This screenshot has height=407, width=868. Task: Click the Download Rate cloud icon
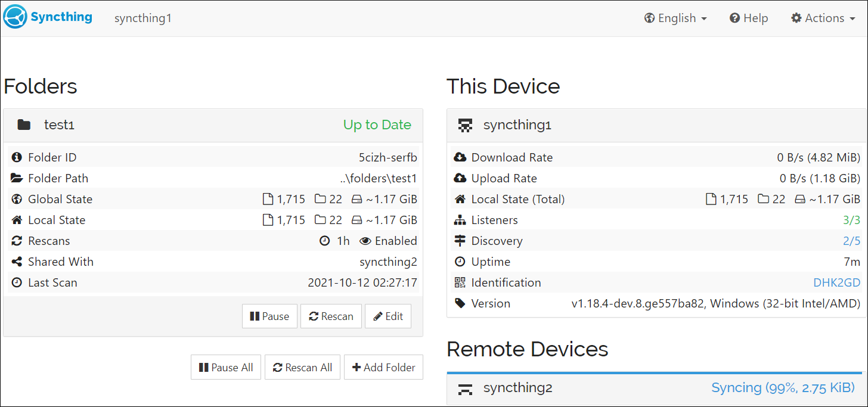(x=460, y=157)
